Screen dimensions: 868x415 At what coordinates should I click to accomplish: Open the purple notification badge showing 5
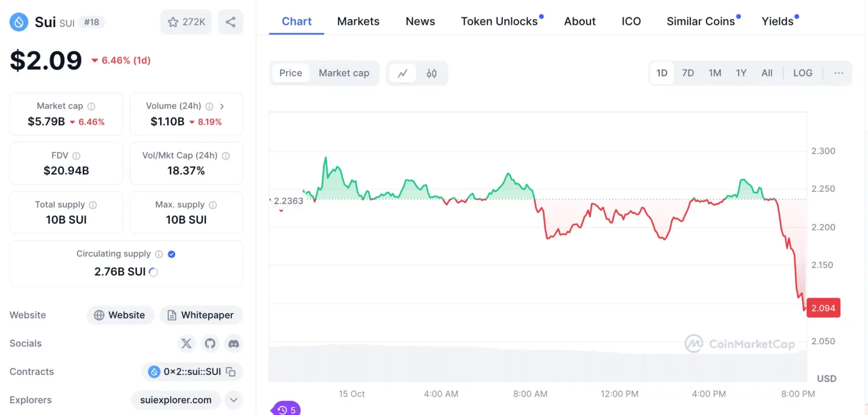[x=285, y=409]
